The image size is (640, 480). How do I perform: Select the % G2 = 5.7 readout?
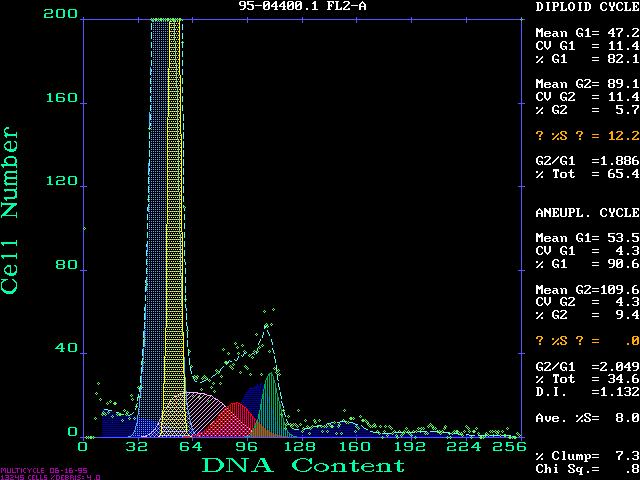coord(587,110)
